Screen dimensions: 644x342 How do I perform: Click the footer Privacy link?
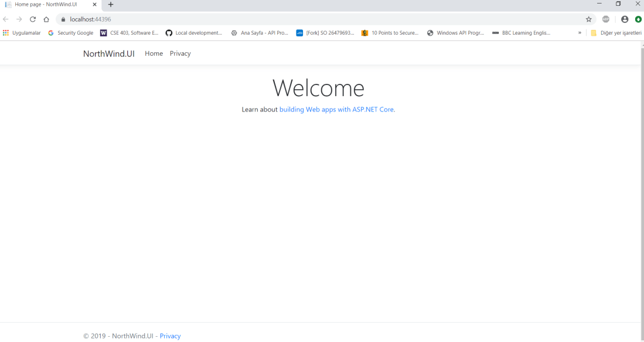click(170, 336)
